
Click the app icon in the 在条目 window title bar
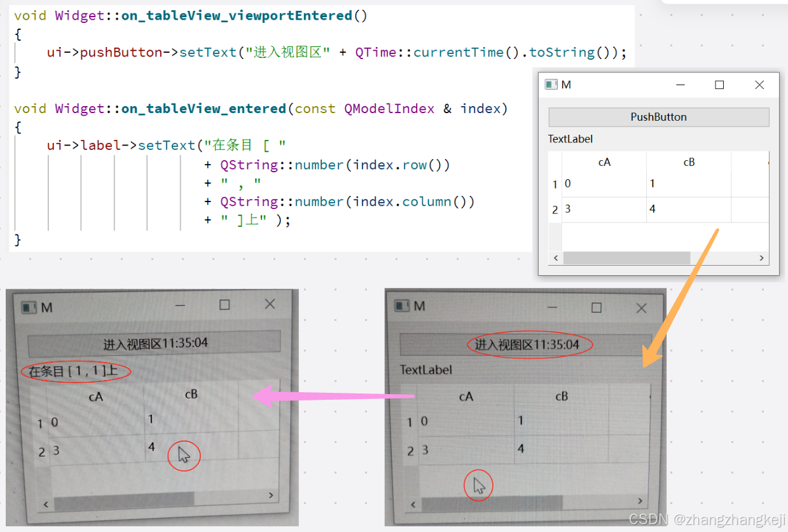29,308
